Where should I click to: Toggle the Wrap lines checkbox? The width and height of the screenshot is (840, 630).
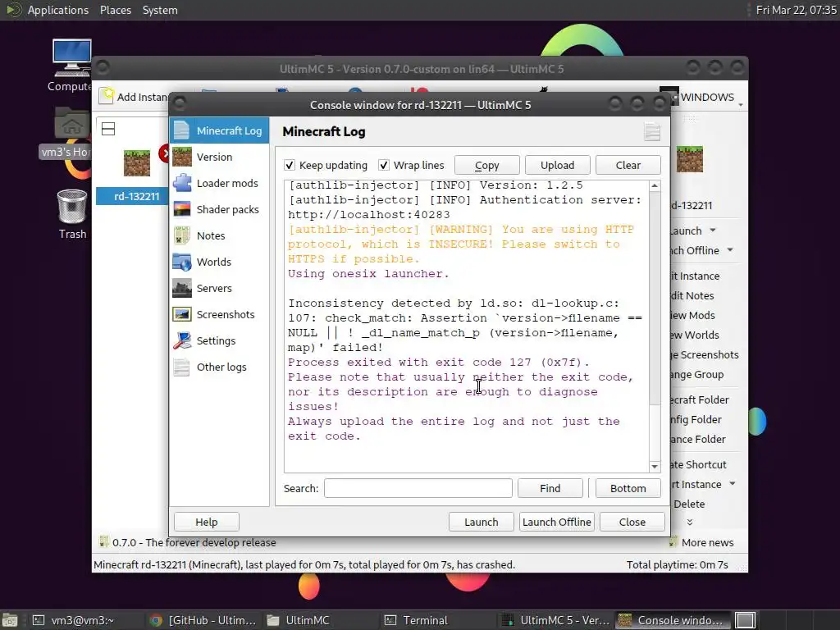(384, 165)
